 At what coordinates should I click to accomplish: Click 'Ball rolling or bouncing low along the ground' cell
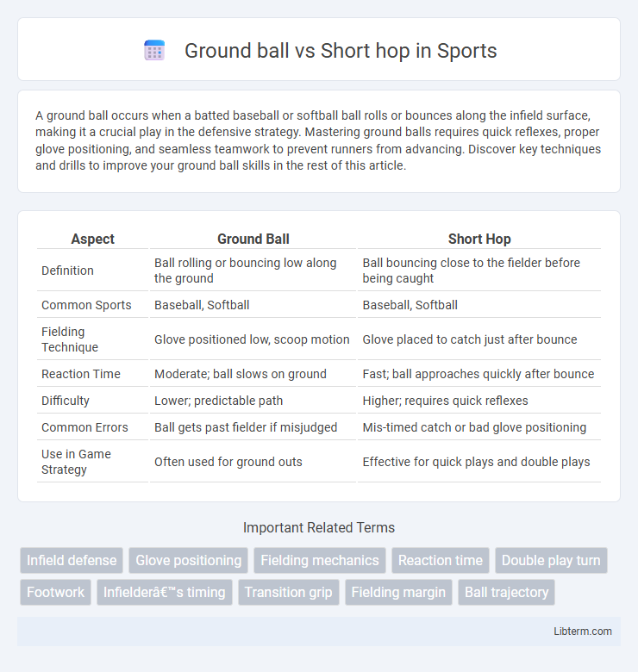click(x=253, y=271)
